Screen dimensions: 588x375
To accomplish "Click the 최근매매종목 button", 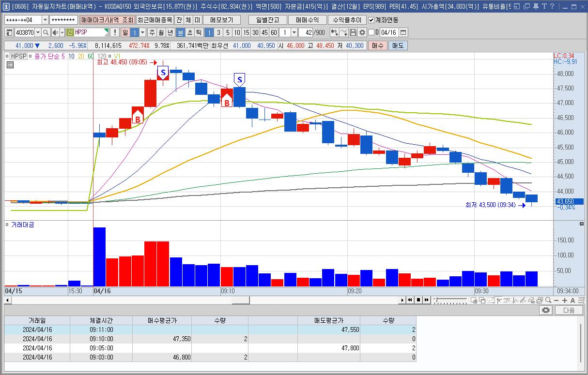I will pyautogui.click(x=155, y=20).
